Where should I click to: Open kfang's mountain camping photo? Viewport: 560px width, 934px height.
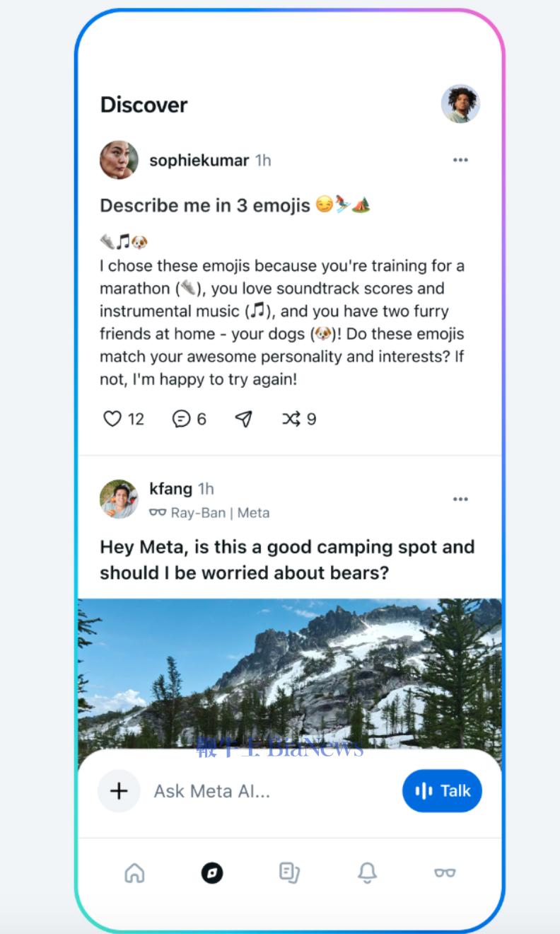click(x=290, y=672)
